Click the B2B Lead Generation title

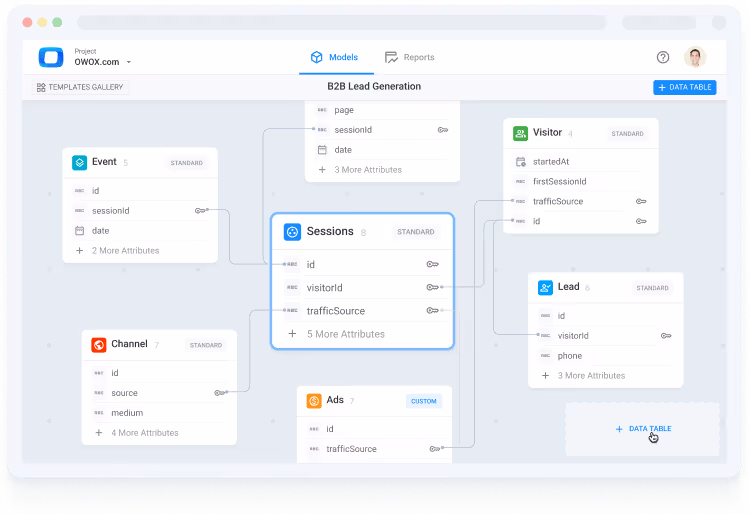[374, 87]
